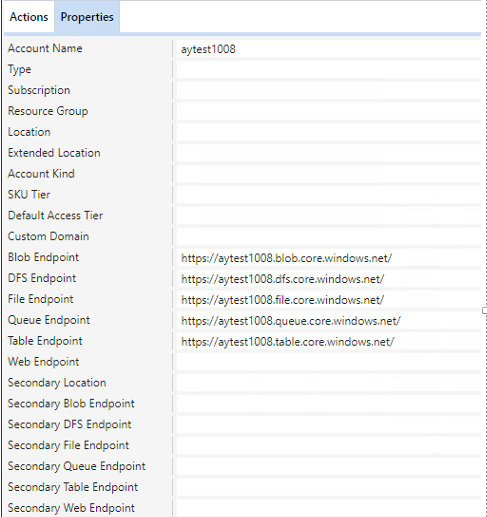
Task: Click the Table Endpoint property label
Action: click(x=45, y=341)
